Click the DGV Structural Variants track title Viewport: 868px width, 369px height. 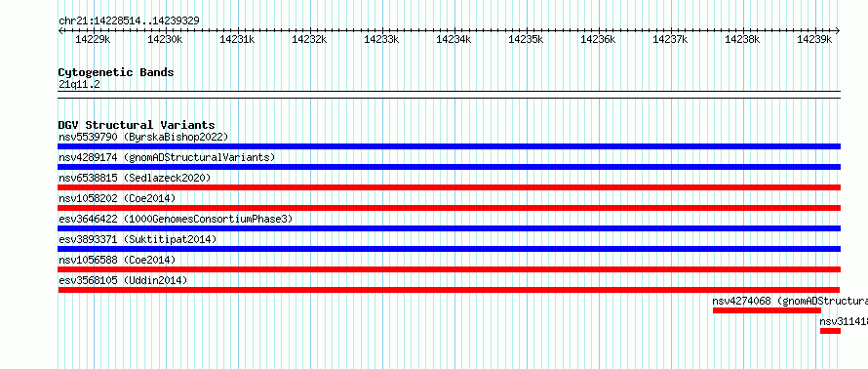(137, 125)
